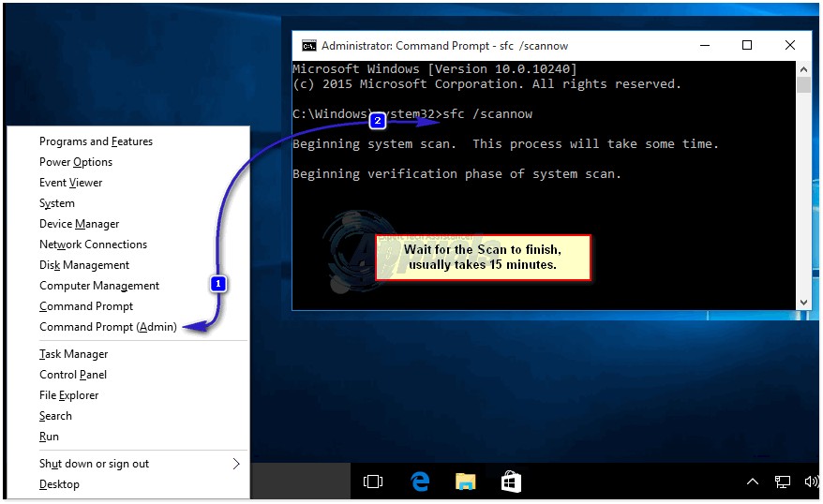Click the Task View taskbar icon
Image resolution: width=823 pixels, height=504 pixels.
373,482
